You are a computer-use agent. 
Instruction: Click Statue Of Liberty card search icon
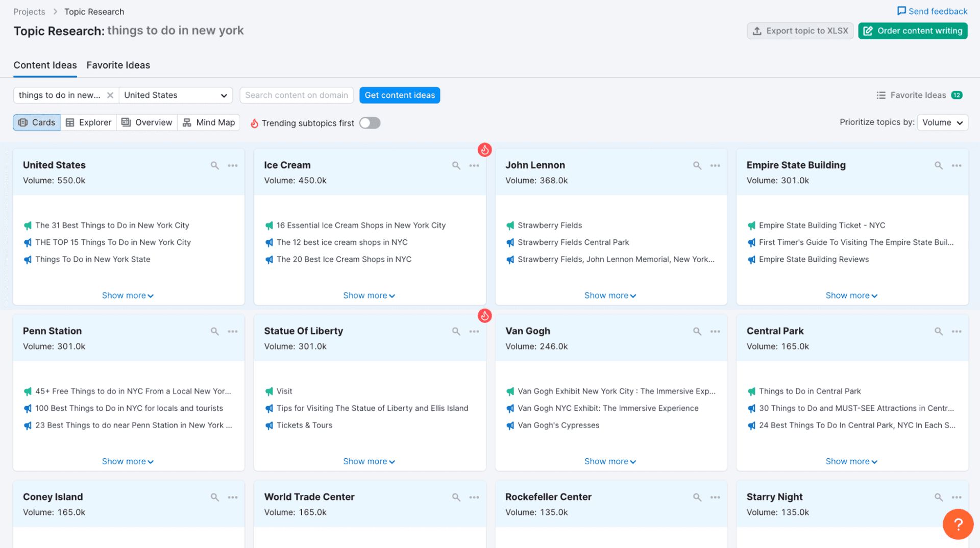[x=456, y=331]
